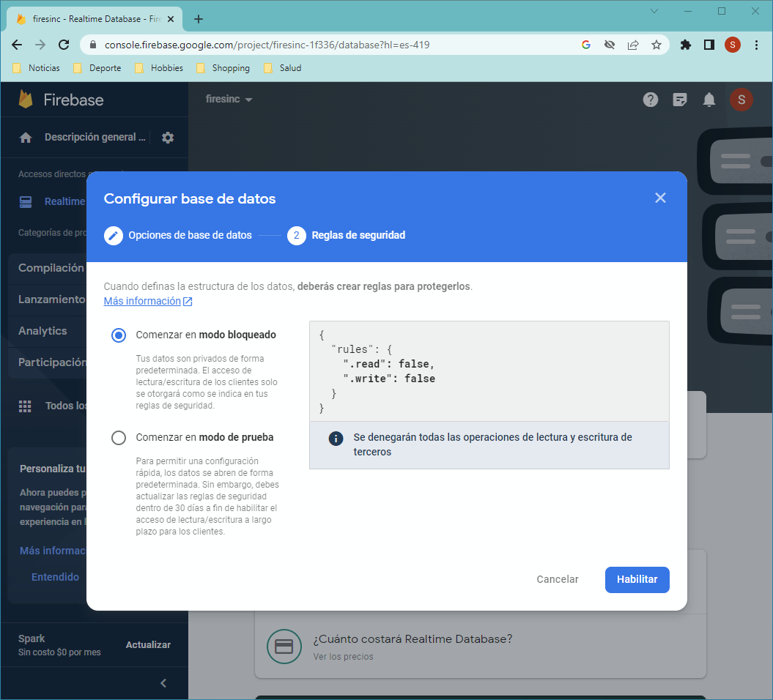Close the Configurar base de datos dialog
Screen dimensions: 773x700
pos(660,198)
